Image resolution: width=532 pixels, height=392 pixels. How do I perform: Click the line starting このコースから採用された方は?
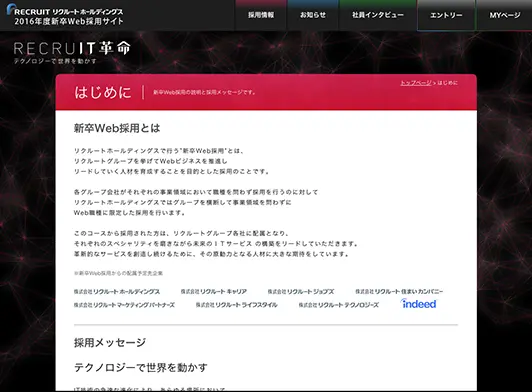(x=182, y=234)
